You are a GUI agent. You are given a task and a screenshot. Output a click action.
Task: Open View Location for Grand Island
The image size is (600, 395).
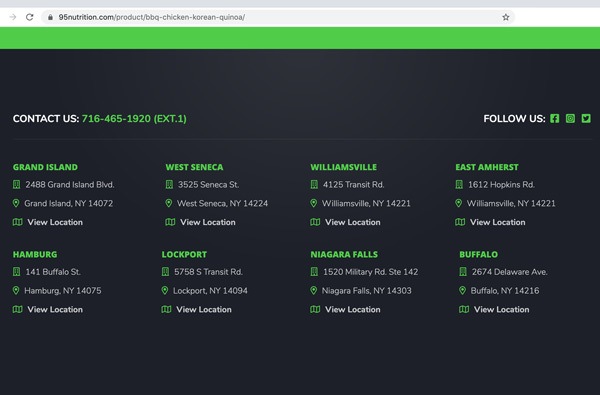pyautogui.click(x=55, y=222)
